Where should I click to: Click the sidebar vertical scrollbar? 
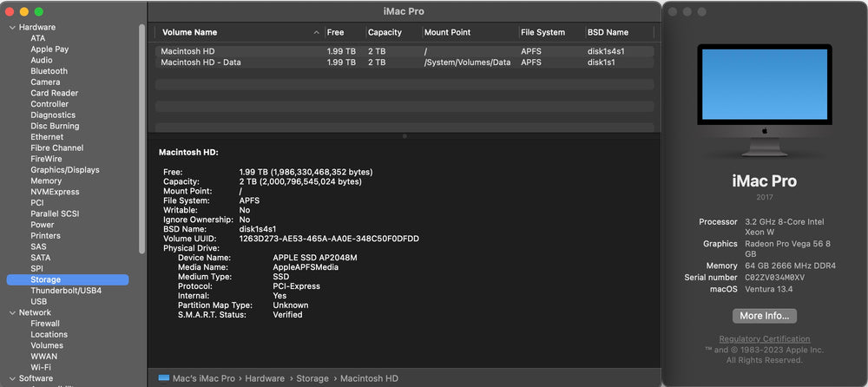pyautogui.click(x=142, y=139)
